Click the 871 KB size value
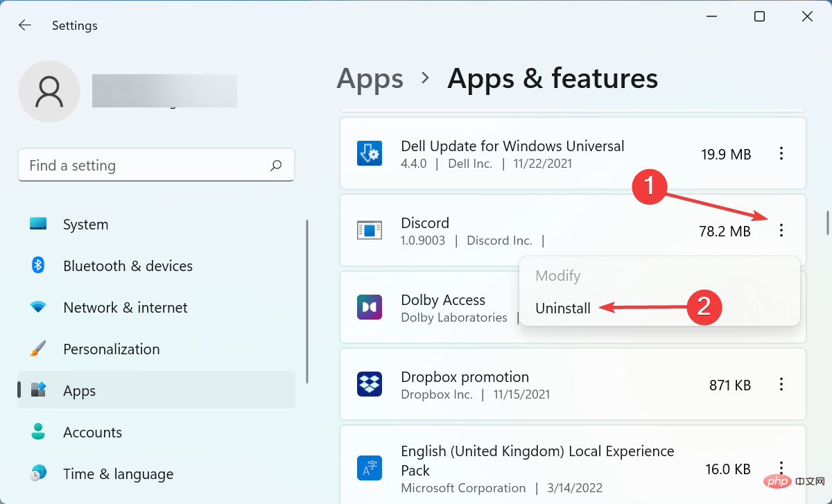Screen dimensions: 832x504 [x=730, y=385]
